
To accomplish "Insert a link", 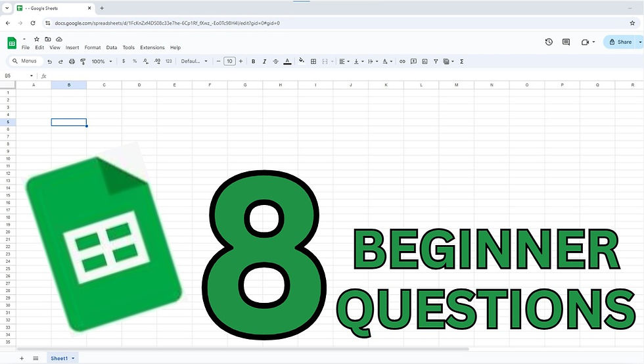I will [x=402, y=61].
